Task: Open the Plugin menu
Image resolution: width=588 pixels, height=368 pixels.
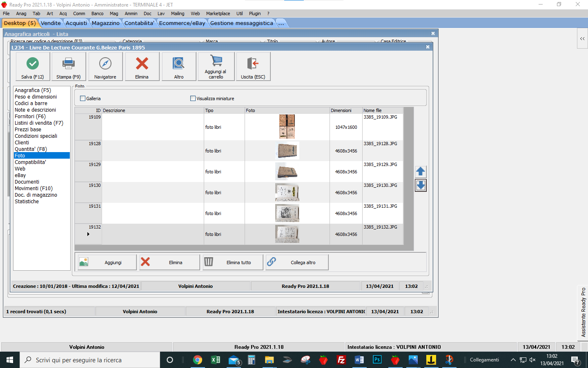Action: pyautogui.click(x=255, y=13)
